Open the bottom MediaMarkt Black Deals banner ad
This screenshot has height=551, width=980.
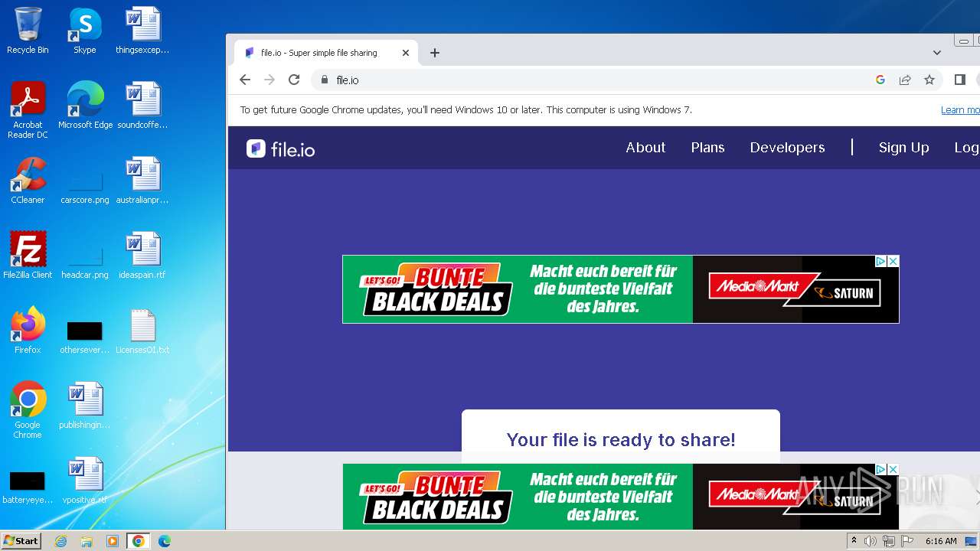click(x=620, y=496)
